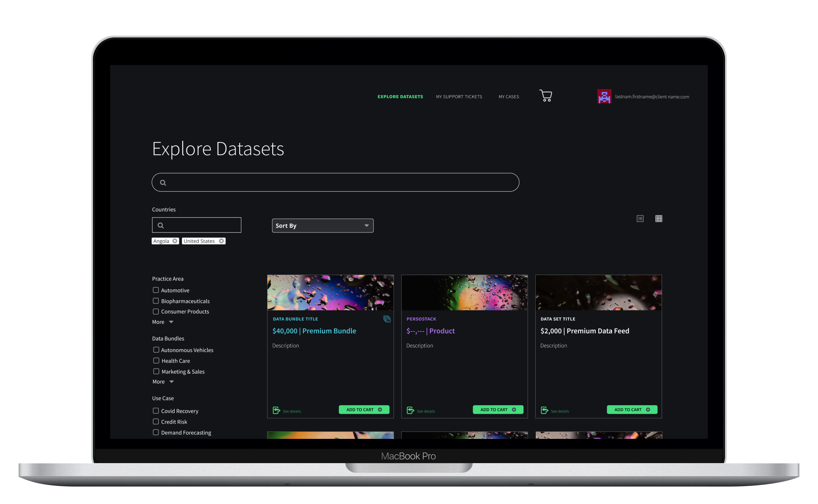Expand More under Practice Area
Viewport: 818px width, 504px height.
point(162,322)
